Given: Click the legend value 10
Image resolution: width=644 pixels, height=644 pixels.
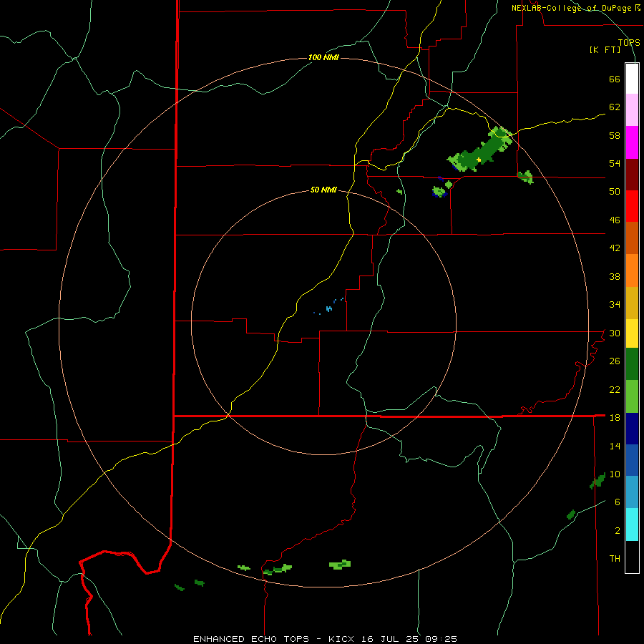Looking at the screenshot, I should (615, 474).
